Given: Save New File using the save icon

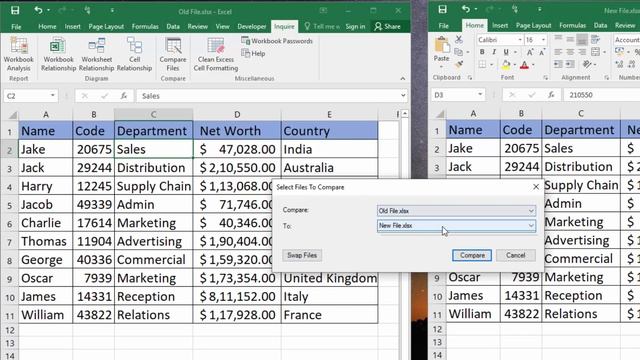Looking at the screenshot, I should pyautogui.click(x=442, y=9).
